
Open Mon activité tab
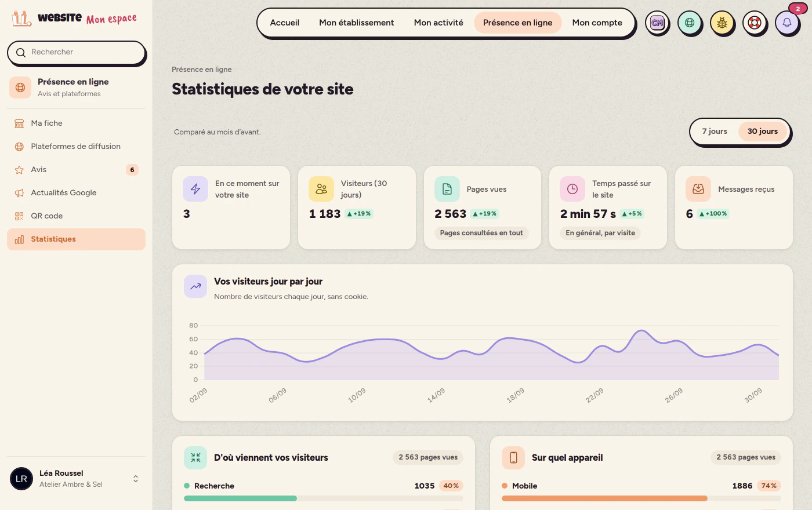pos(438,23)
